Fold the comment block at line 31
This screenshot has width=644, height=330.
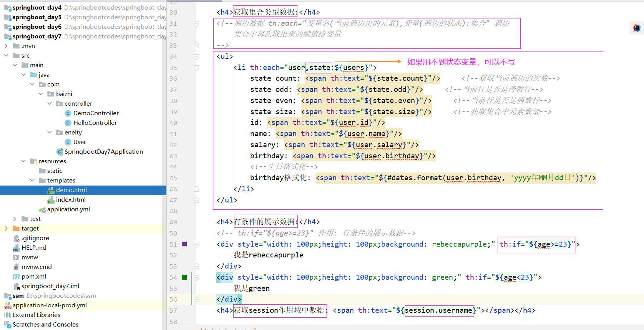[x=196, y=23]
